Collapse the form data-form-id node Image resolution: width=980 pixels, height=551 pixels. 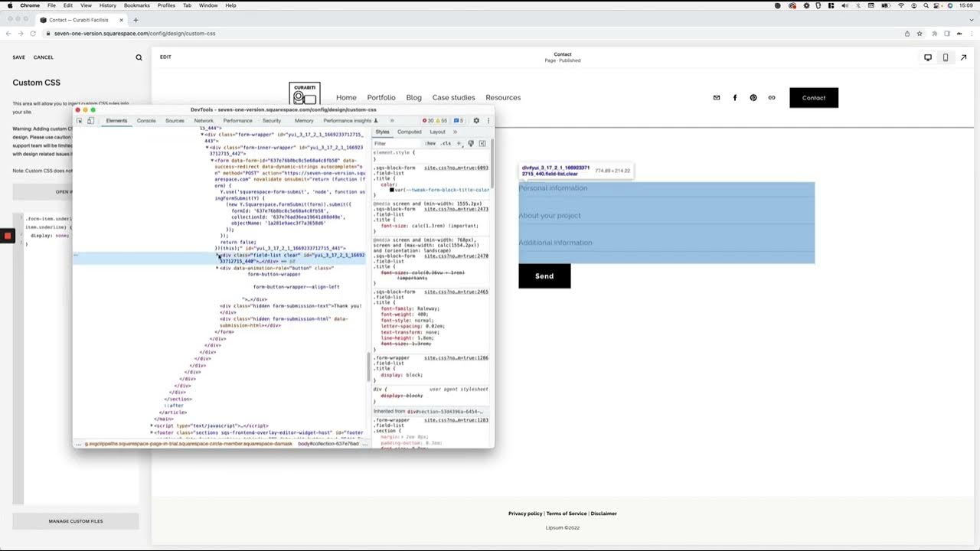click(213, 160)
